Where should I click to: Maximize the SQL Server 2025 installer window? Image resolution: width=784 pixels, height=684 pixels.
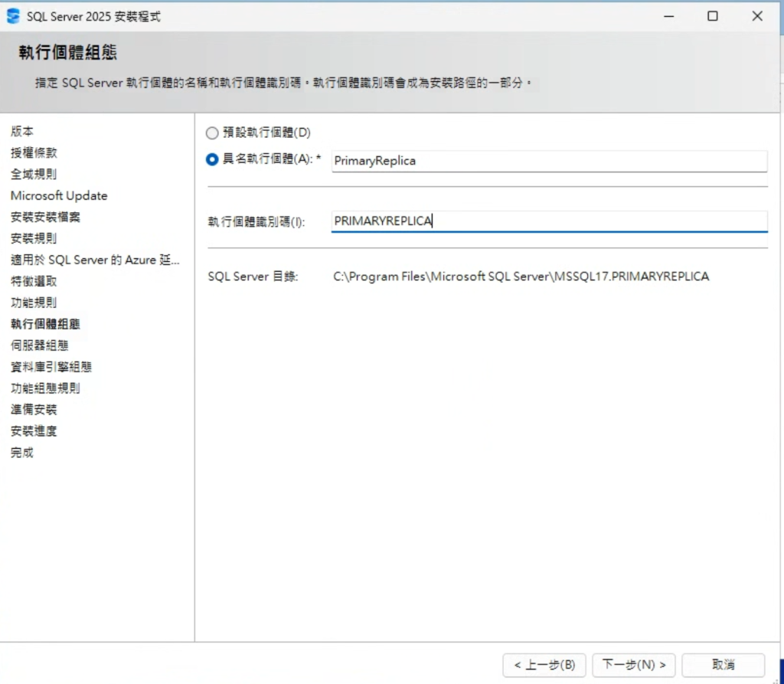[x=713, y=16]
